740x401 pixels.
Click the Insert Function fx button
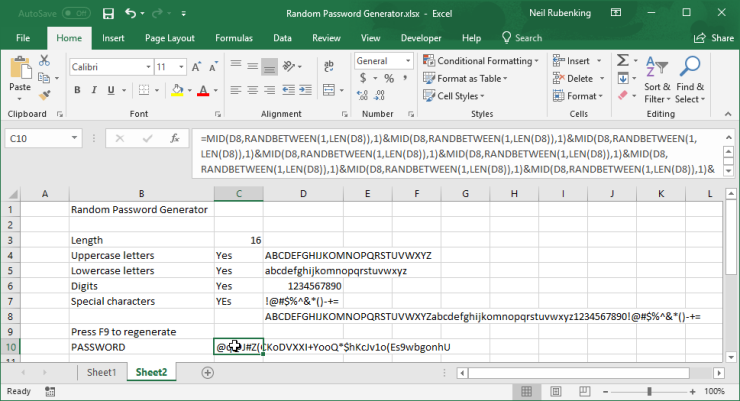(175, 138)
